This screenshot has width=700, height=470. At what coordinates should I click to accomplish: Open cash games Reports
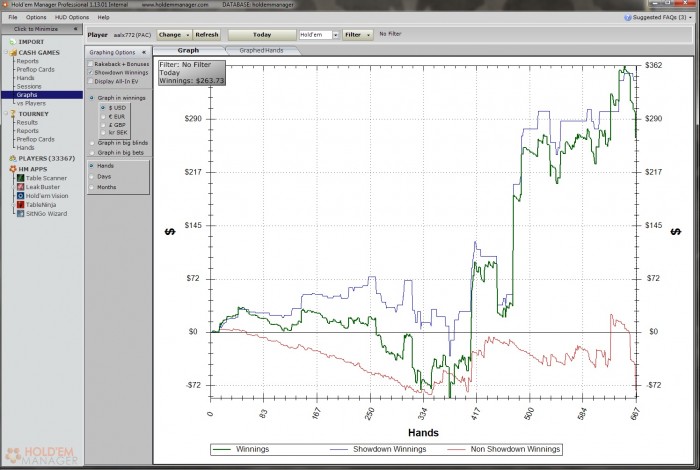(28, 61)
